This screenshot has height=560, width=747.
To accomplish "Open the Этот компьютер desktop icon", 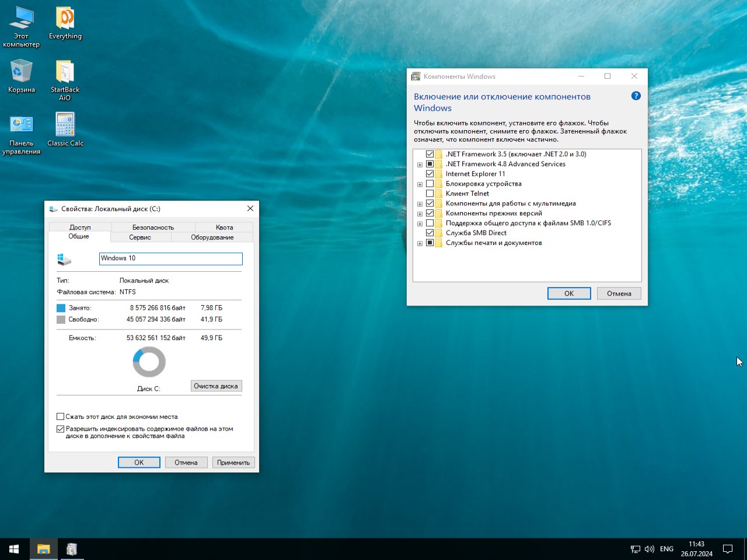I will 21,27.
